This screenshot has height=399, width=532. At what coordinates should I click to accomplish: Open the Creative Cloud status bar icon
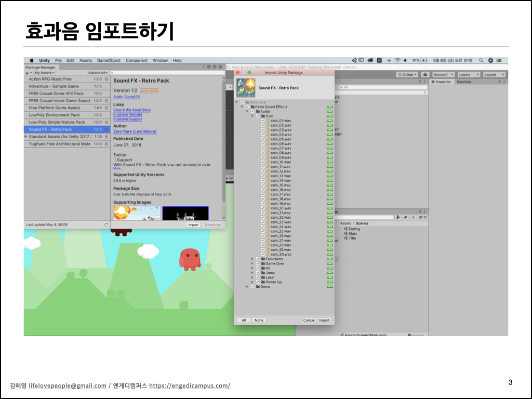coord(370,60)
